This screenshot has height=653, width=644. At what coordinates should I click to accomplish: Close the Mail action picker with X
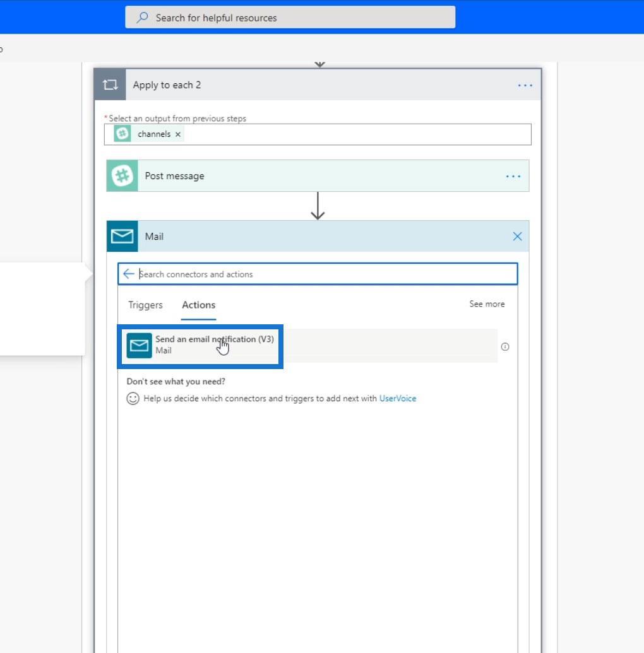click(x=517, y=237)
